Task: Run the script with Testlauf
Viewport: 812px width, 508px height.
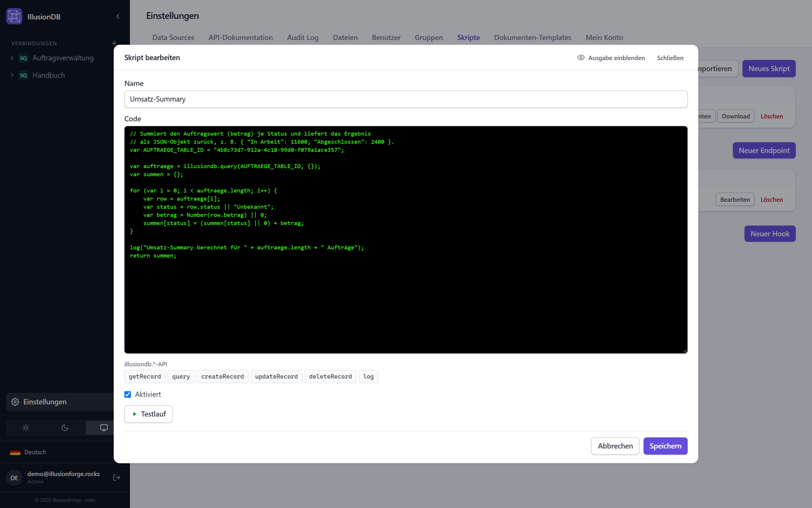Action: click(x=149, y=414)
